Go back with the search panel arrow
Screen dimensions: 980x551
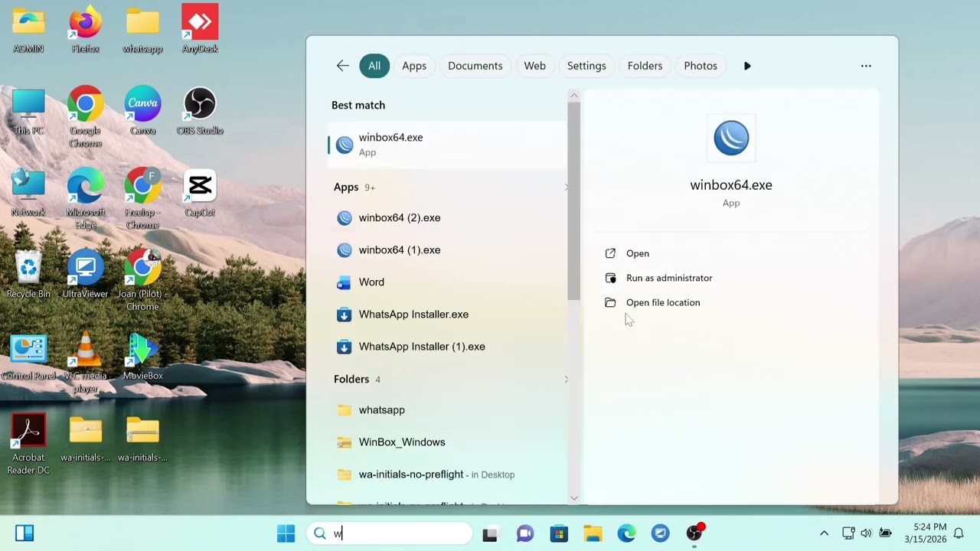click(343, 66)
